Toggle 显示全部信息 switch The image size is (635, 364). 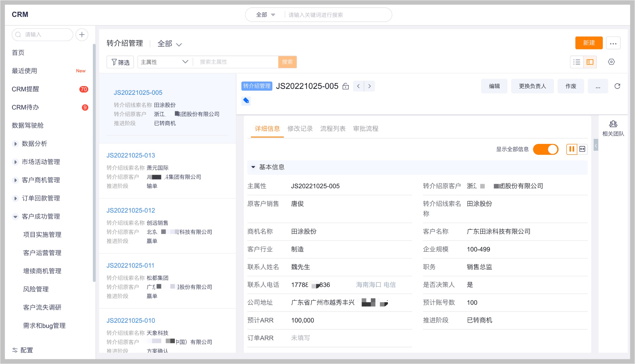(x=545, y=149)
